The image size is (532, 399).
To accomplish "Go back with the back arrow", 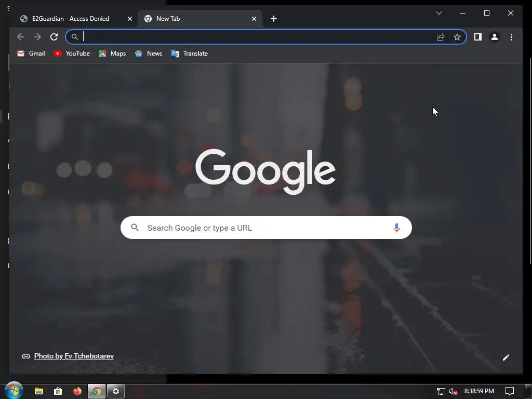I will 21,37.
